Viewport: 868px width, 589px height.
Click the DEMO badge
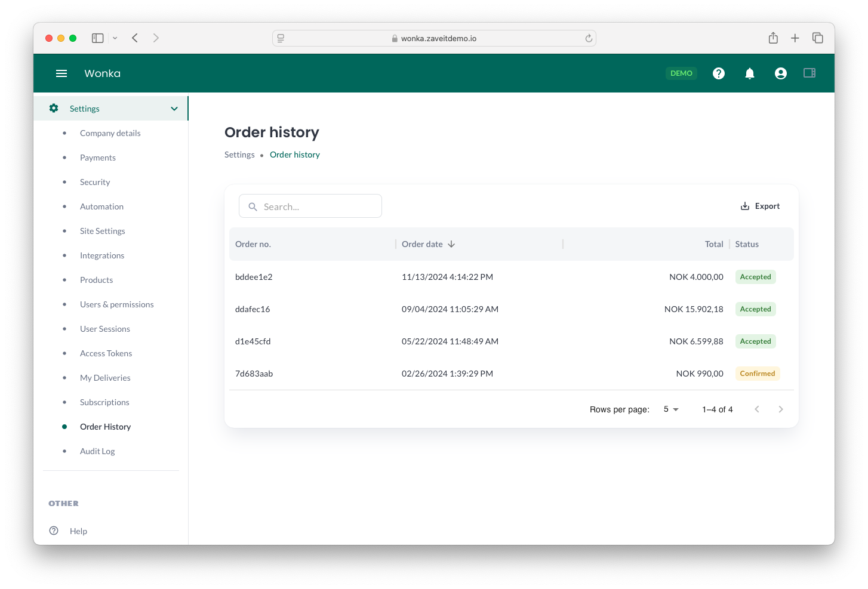tap(681, 73)
